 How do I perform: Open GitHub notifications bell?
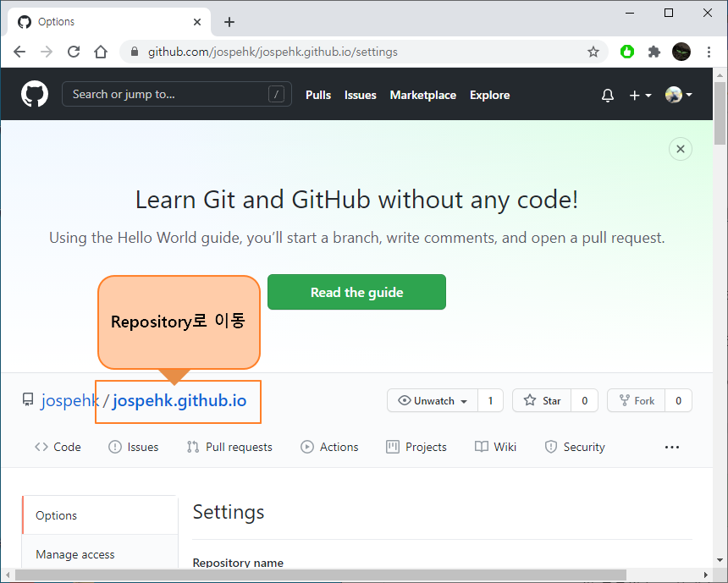click(x=607, y=95)
